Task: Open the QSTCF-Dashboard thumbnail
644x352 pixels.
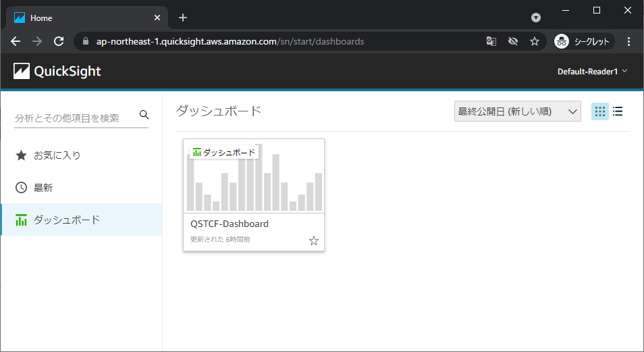Action: coord(254,176)
